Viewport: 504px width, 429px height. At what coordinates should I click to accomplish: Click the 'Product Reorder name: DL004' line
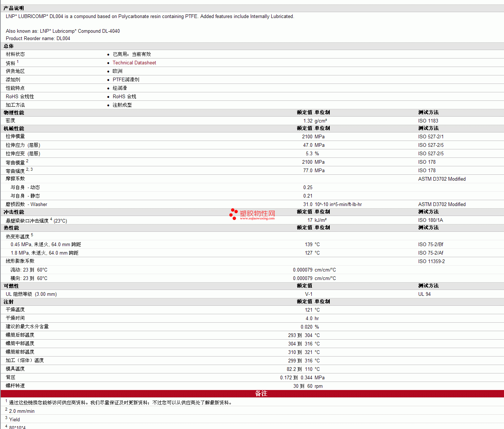[38, 39]
